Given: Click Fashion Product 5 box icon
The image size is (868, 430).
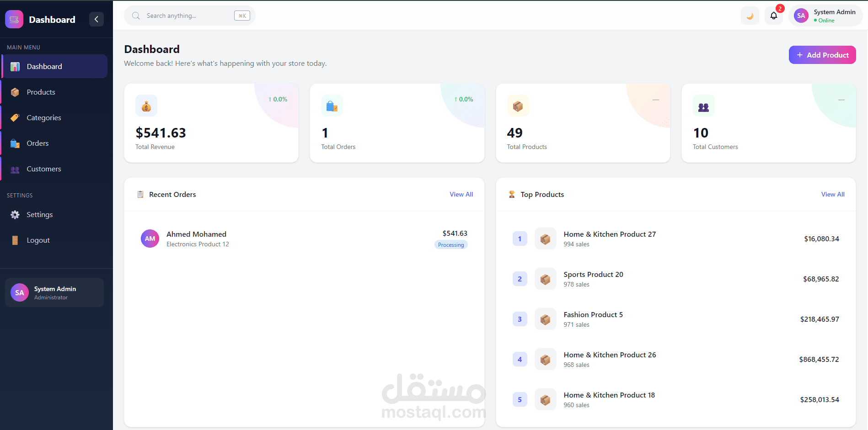Looking at the screenshot, I should click(x=546, y=319).
